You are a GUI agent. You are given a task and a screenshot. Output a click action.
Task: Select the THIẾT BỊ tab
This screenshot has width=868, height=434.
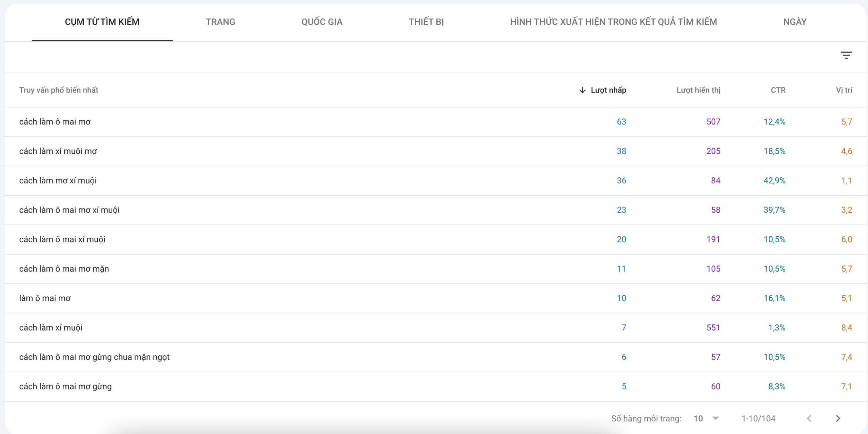coord(426,22)
